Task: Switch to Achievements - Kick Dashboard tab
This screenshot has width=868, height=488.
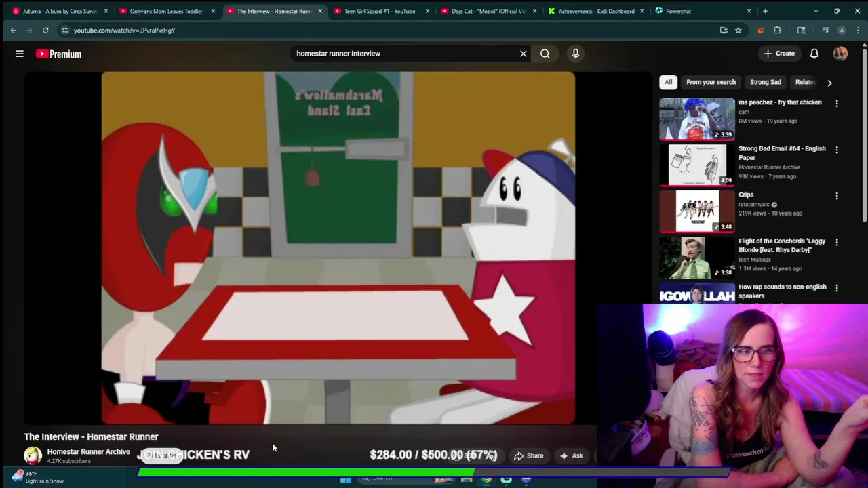Action: point(595,11)
